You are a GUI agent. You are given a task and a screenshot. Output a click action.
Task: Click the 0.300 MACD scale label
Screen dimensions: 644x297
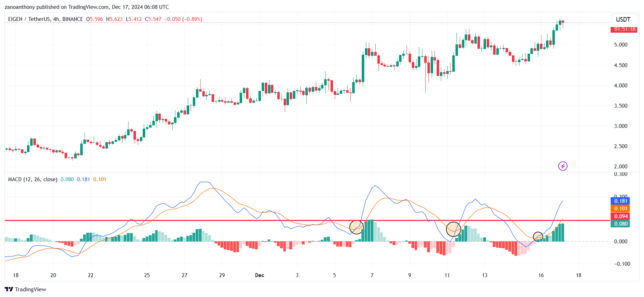621,174
